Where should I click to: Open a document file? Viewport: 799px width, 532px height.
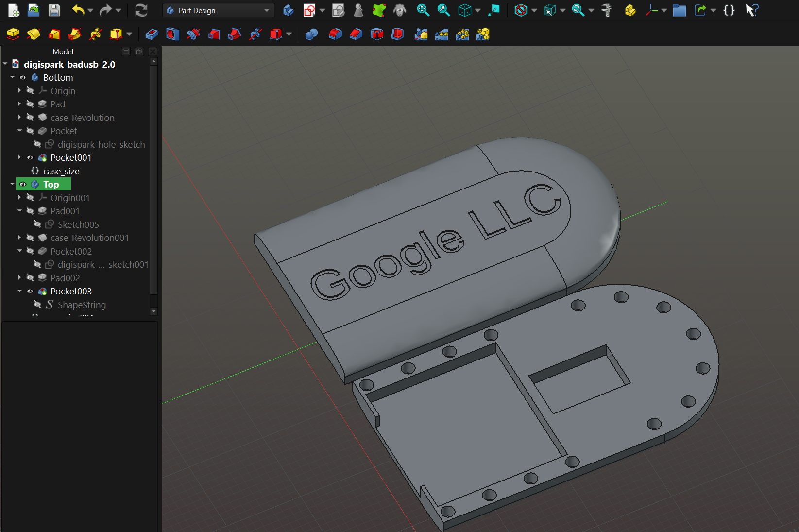[34, 10]
